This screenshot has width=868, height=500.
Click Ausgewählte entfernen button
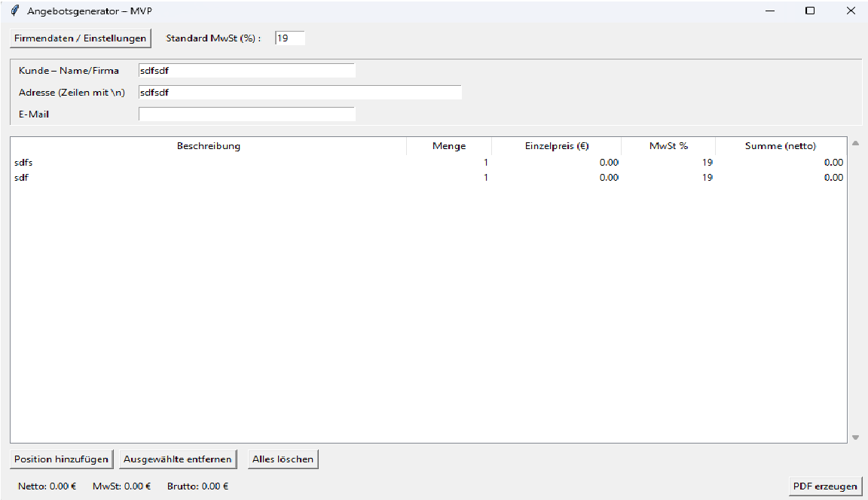pos(177,459)
